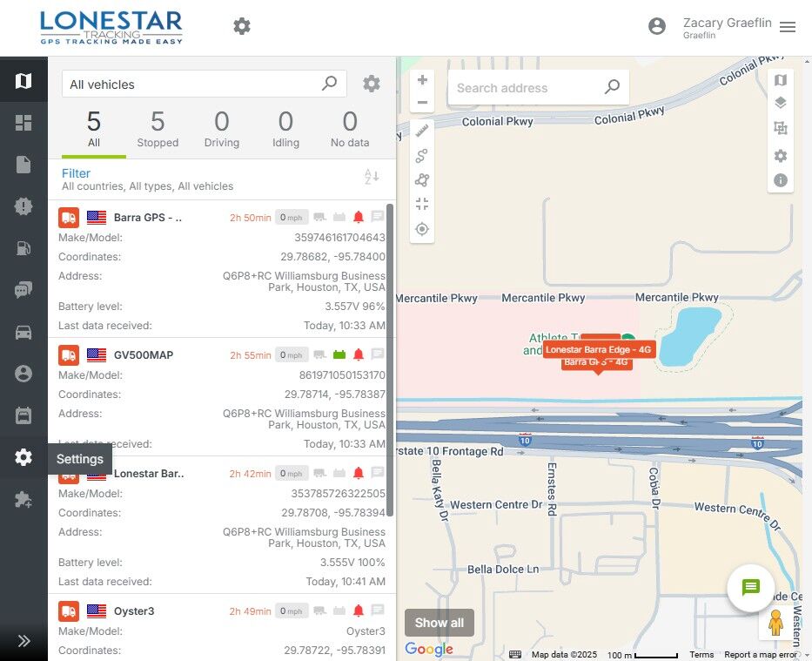The height and width of the screenshot is (661, 812).
Task: Click the GV500MAP green battery icon
Action: tap(339, 354)
